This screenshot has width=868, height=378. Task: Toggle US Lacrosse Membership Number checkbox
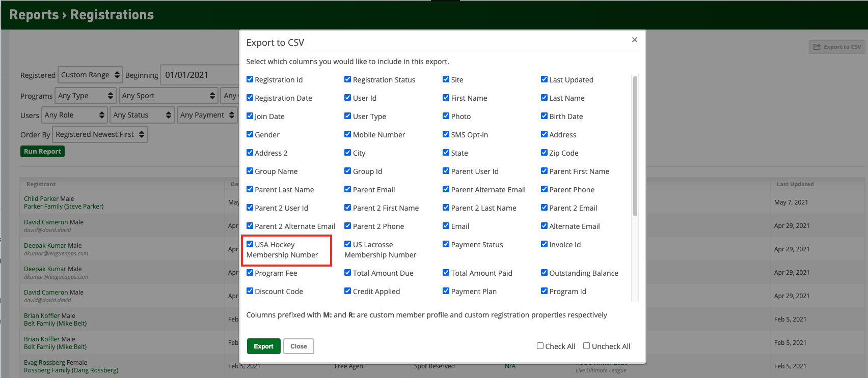pyautogui.click(x=347, y=244)
